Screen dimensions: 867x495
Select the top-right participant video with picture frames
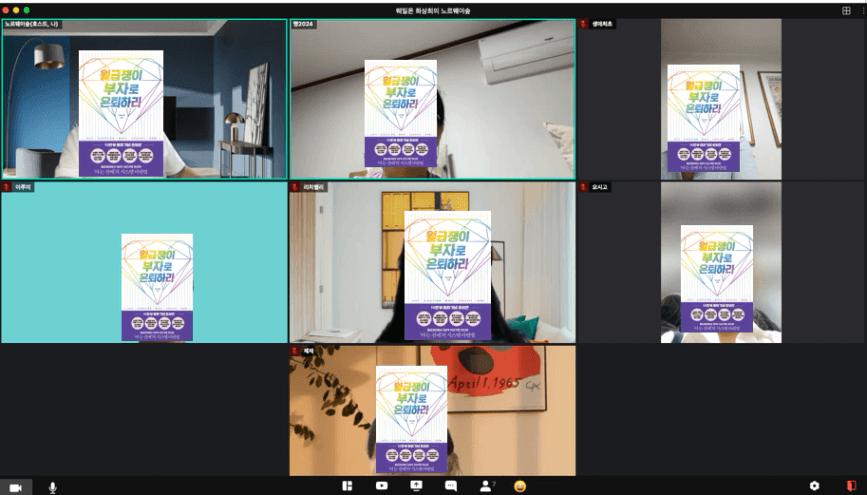pos(722,100)
